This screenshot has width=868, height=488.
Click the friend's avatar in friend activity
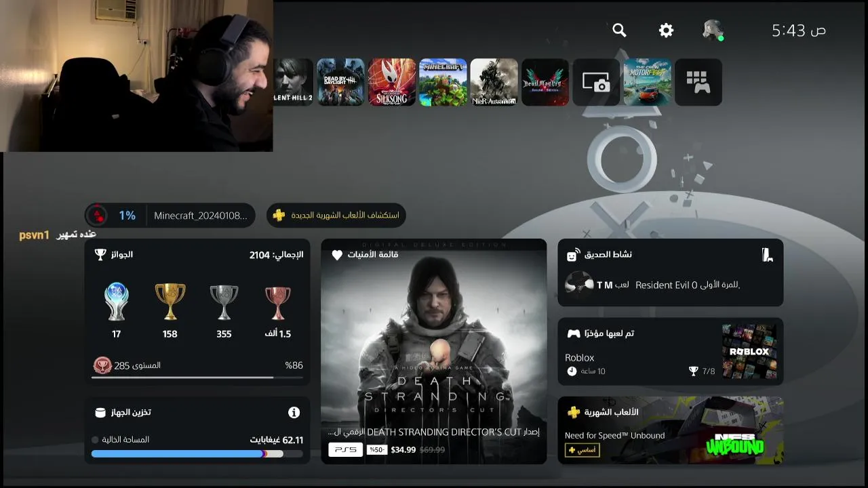tap(579, 285)
